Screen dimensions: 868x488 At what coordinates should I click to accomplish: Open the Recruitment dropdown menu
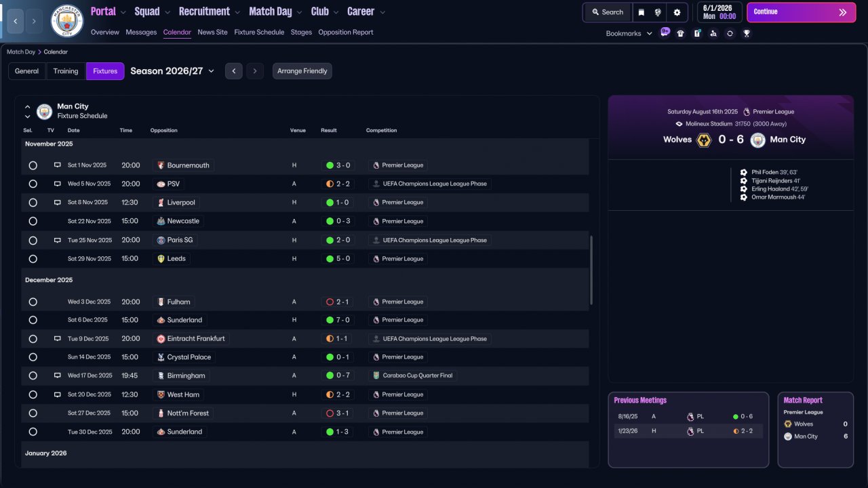coord(210,12)
